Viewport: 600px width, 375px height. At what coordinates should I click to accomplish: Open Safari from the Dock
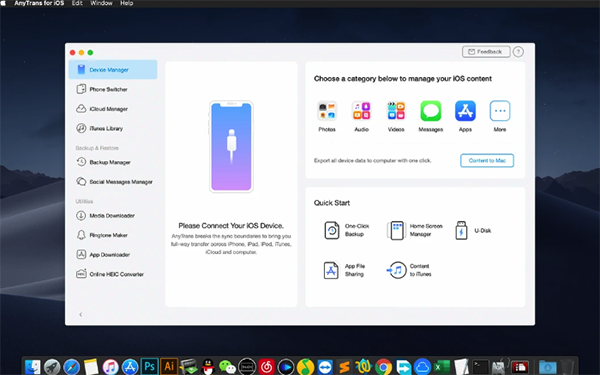(72, 367)
